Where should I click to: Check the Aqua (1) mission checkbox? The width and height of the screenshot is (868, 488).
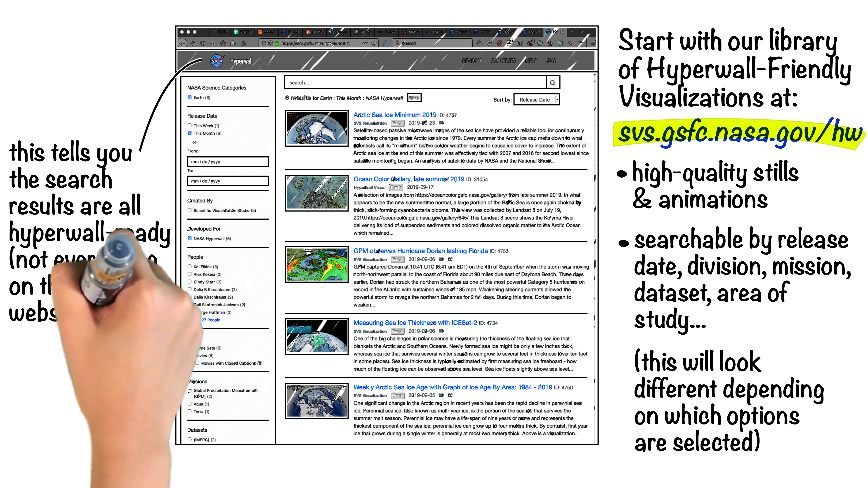[189, 404]
